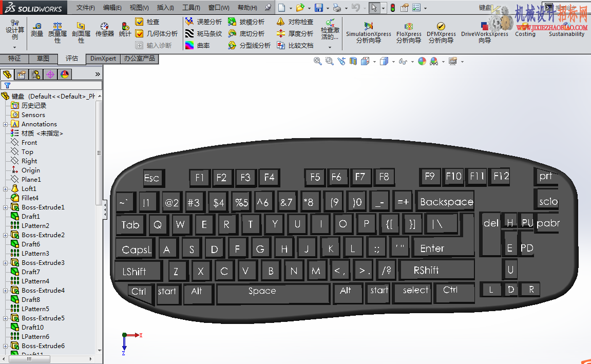This screenshot has height=364, width=591.
Task: Open the View Orientation dropdown arrow
Action: (374, 62)
